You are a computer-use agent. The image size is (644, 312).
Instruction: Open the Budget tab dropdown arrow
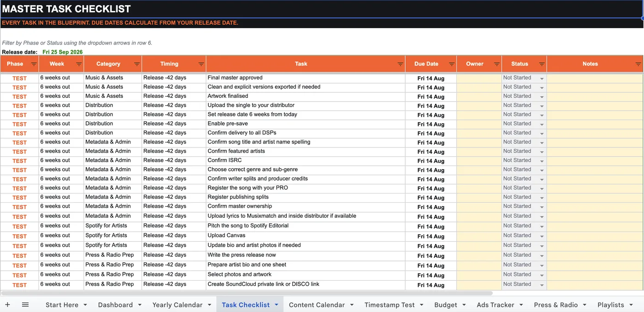tap(464, 305)
